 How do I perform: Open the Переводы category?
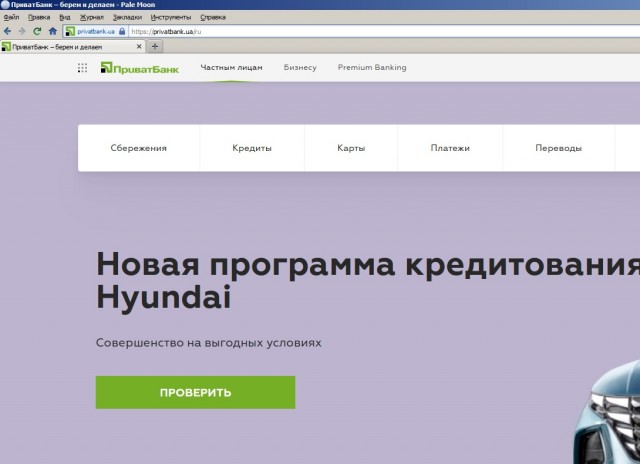558,148
